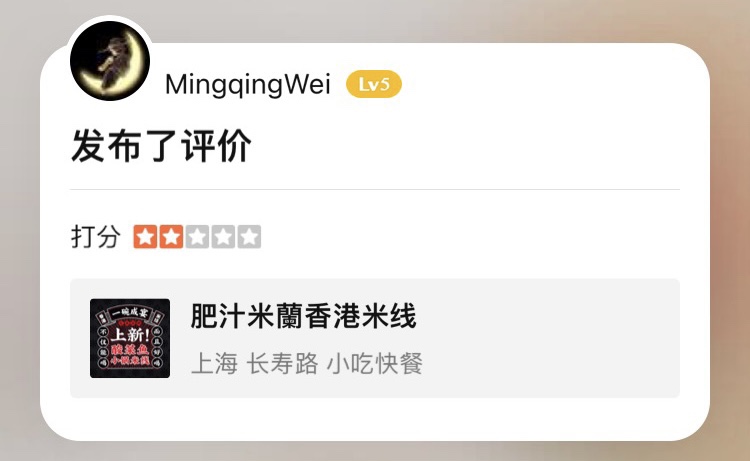Click the MingqingWei username
Image resolution: width=750 pixels, height=461 pixels.
(x=247, y=85)
